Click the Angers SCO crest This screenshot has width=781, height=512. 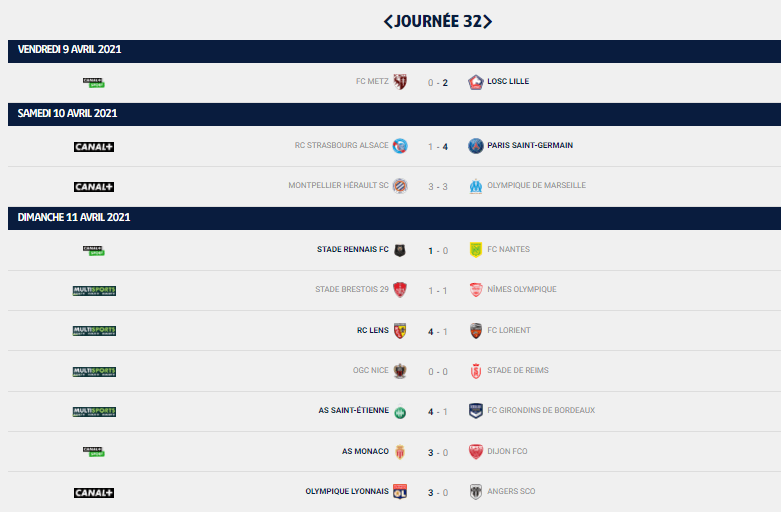476,492
